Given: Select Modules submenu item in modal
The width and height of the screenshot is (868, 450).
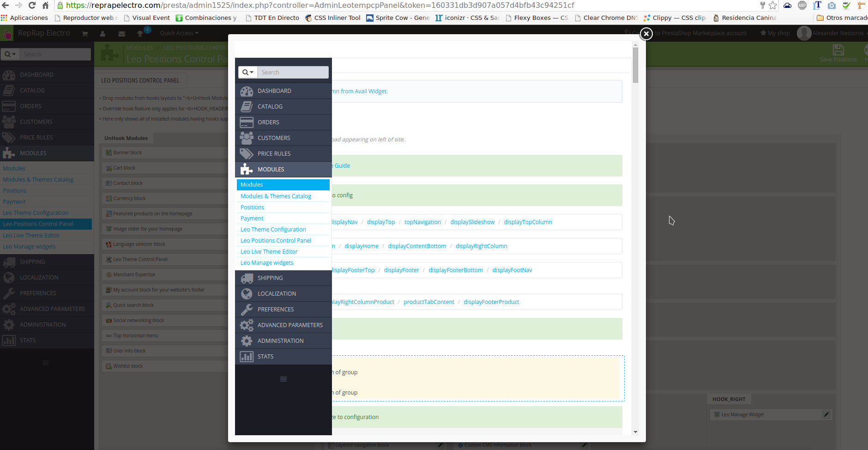Looking at the screenshot, I should pyautogui.click(x=283, y=185).
